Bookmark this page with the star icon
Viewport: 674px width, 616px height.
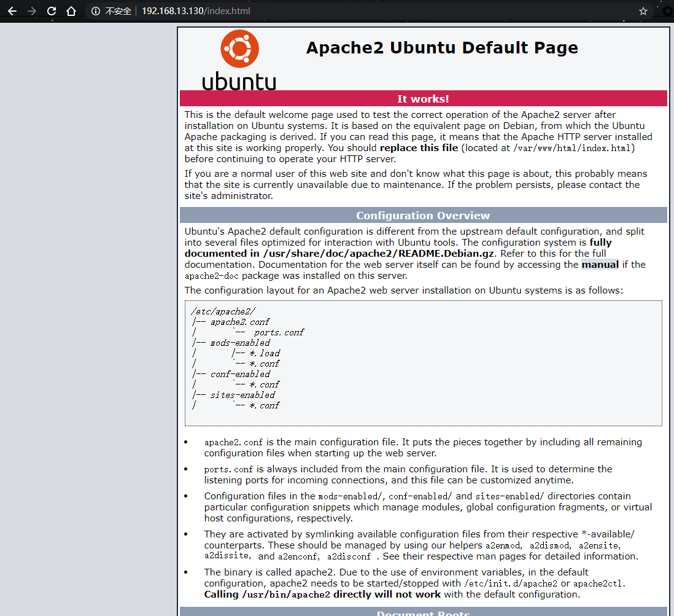pos(643,11)
